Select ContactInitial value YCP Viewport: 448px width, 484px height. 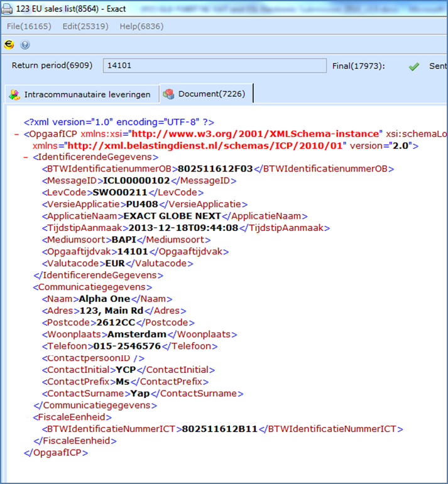[126, 370]
